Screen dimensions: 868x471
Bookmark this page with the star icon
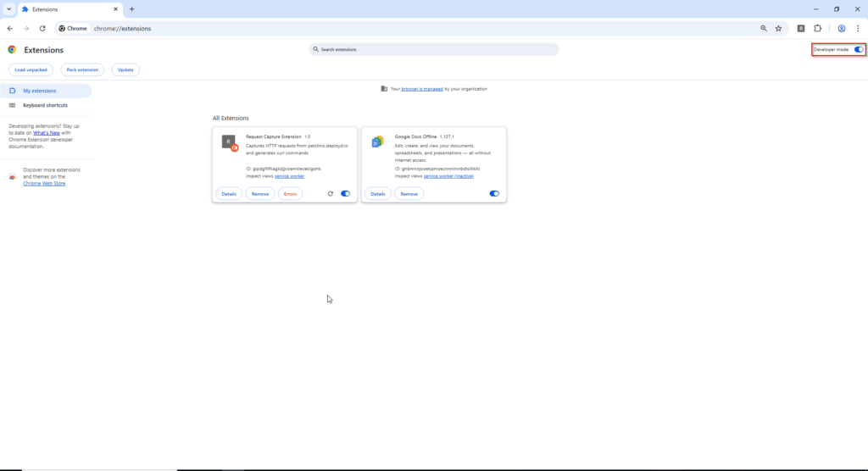778,28
